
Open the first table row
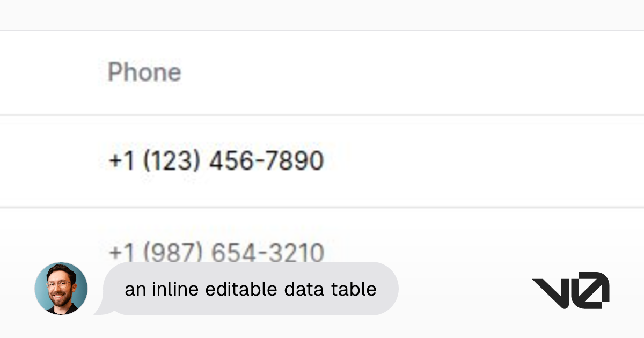[x=322, y=160]
